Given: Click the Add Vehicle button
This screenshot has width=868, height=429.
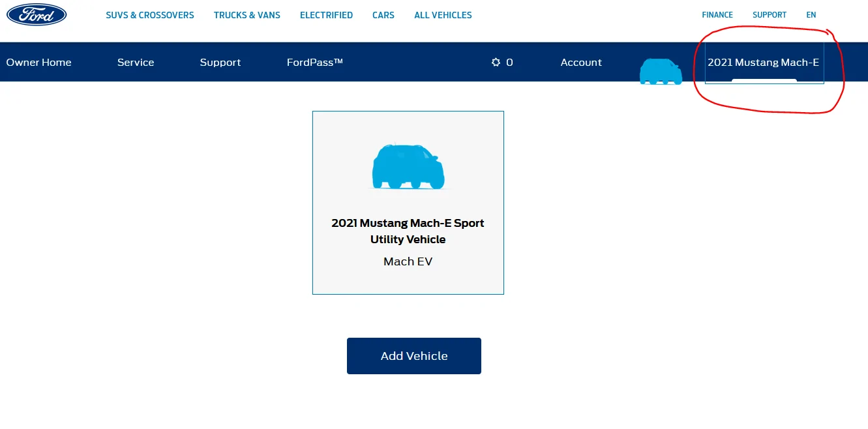Looking at the screenshot, I should click(x=414, y=356).
